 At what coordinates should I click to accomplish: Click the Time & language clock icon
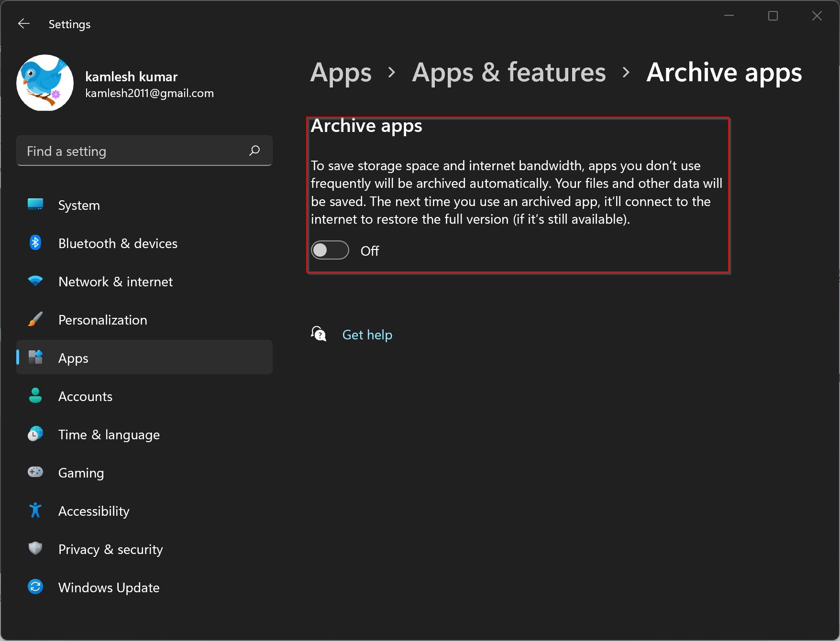coord(35,434)
